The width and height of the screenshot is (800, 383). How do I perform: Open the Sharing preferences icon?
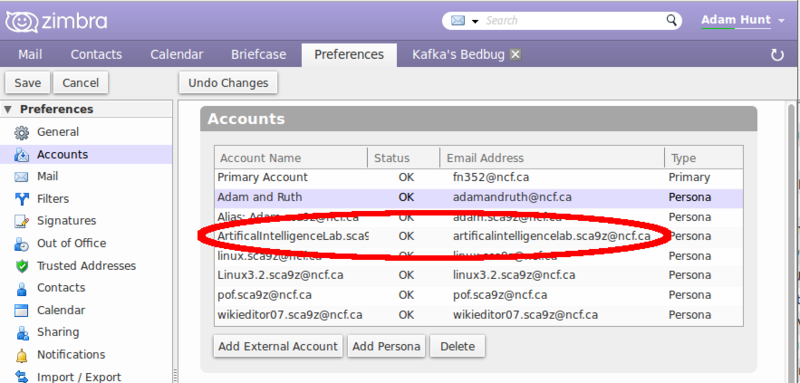tap(21, 334)
